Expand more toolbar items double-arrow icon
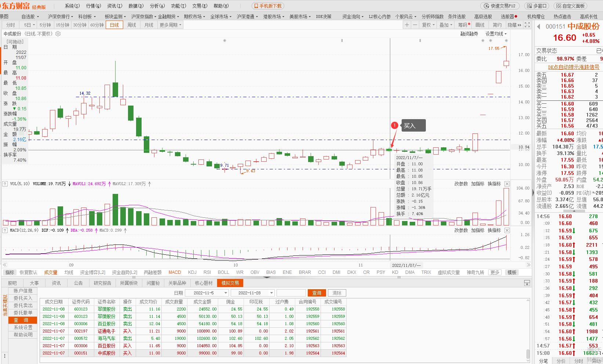This screenshot has width=603, height=364. click(519, 25)
